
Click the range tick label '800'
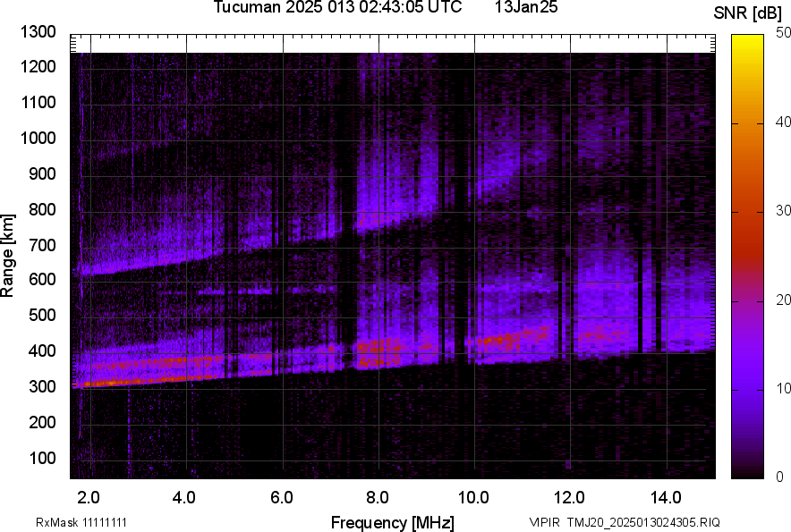42,208
